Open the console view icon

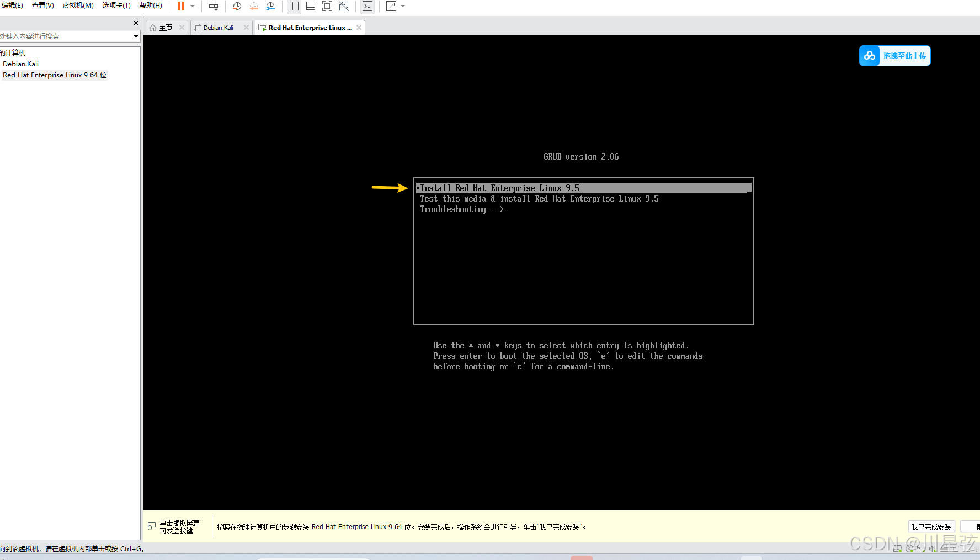click(x=367, y=6)
